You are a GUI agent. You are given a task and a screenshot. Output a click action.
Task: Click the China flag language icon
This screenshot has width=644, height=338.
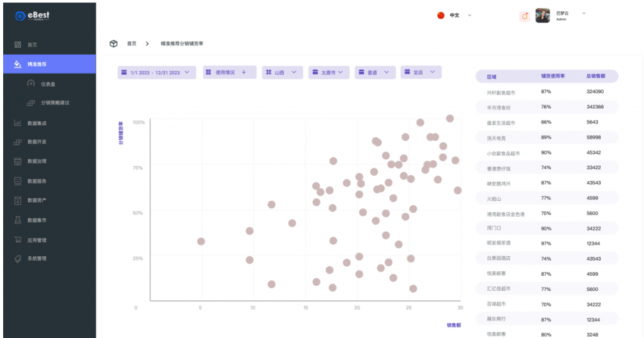point(441,15)
